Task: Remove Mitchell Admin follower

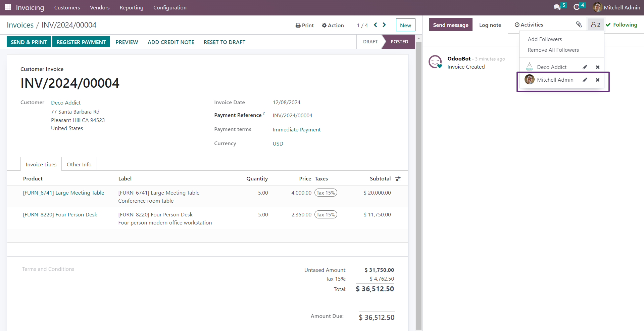Action: point(598,80)
